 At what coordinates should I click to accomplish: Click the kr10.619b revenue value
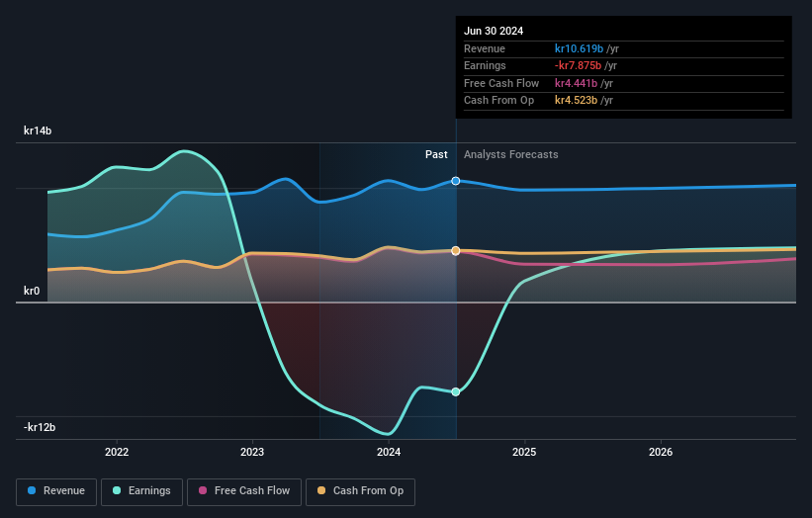pos(579,48)
